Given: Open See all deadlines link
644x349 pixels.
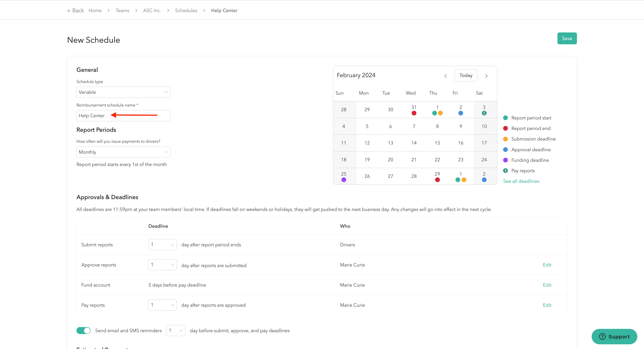Looking at the screenshot, I should point(521,181).
